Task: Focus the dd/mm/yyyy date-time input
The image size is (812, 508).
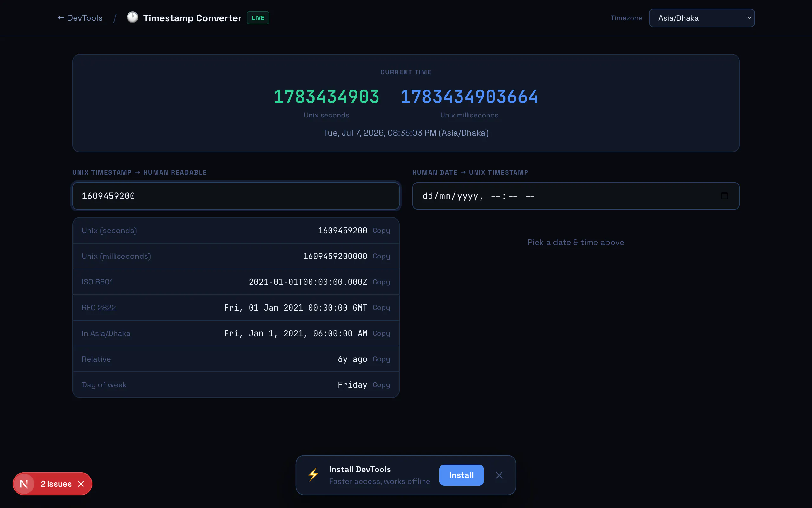Action: point(576,196)
